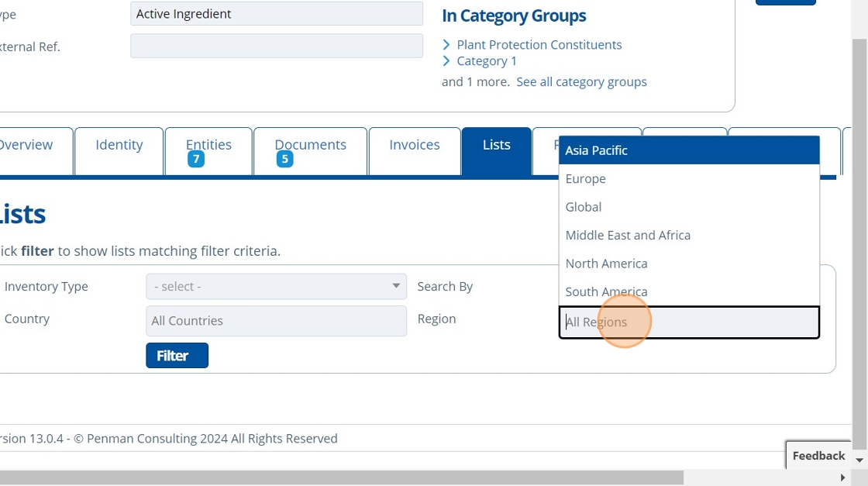This screenshot has height=486, width=868.
Task: Open Plant Protection Constituents category group
Action: pyautogui.click(x=539, y=45)
